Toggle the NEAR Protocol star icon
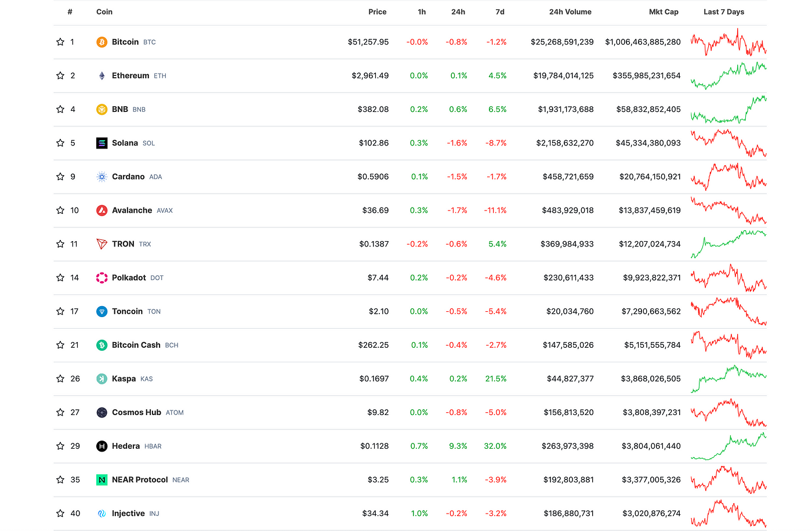812x531 pixels. 60,479
